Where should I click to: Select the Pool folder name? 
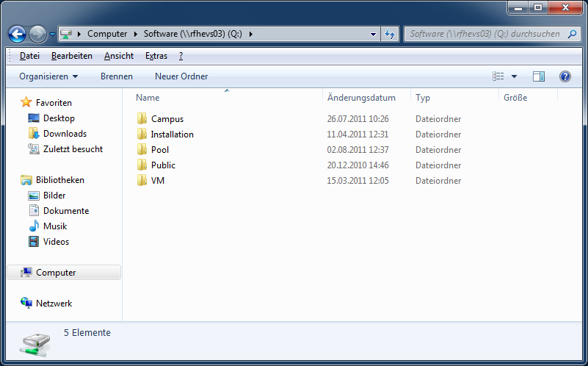click(160, 150)
